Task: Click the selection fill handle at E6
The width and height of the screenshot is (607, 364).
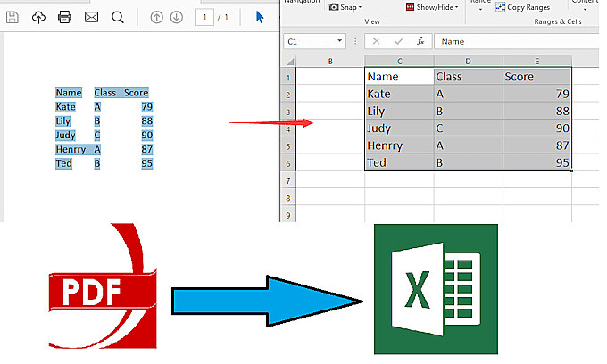Action: (571, 170)
